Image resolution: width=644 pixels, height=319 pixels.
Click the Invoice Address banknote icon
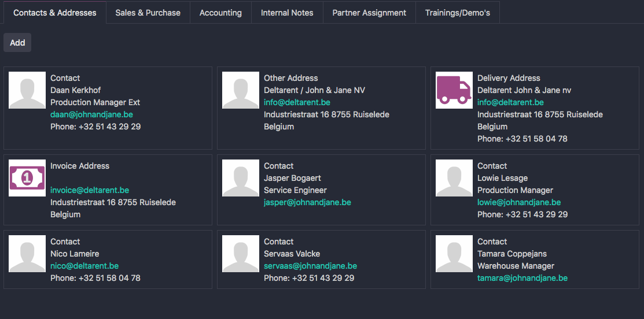tap(27, 178)
